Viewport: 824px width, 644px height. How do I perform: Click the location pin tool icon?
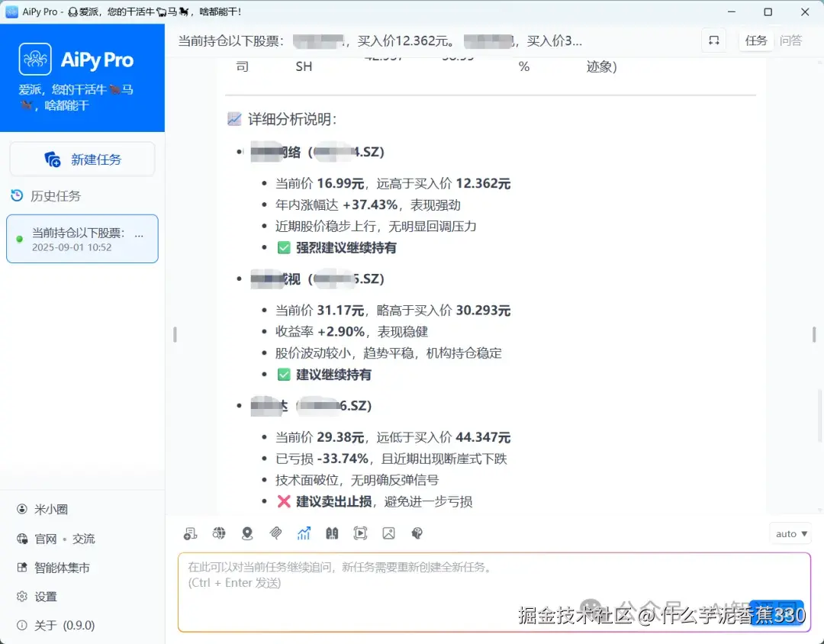[x=247, y=533]
